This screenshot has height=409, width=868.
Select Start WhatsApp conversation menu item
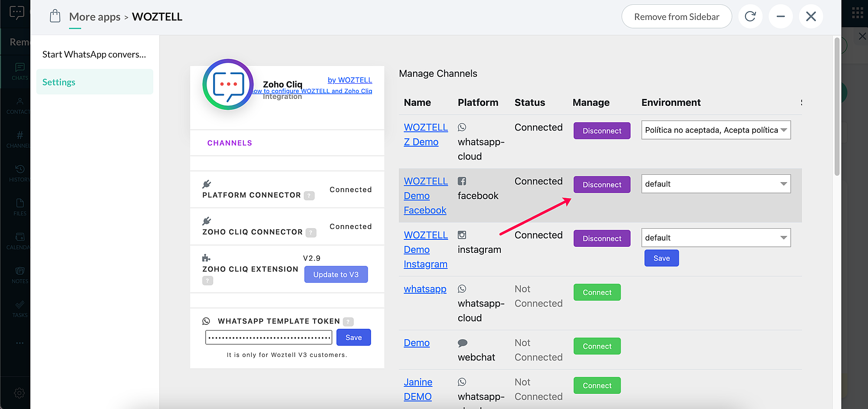tap(95, 54)
